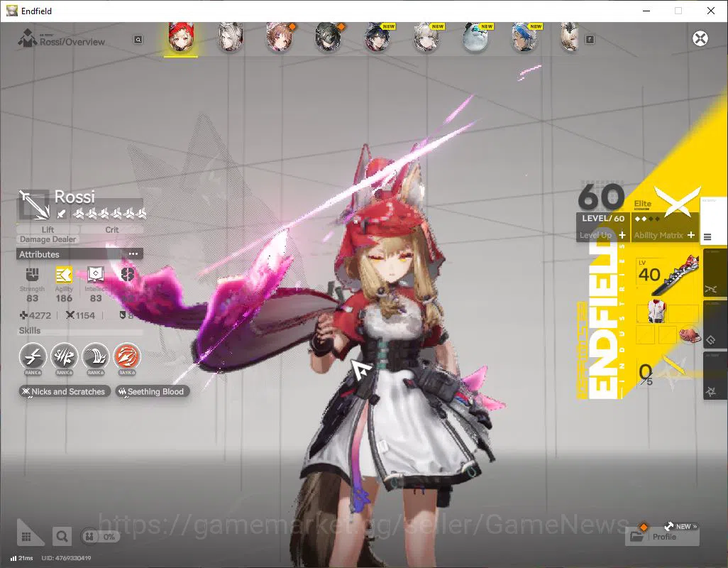
Task: Click the Q previous-operator key icon
Action: [x=138, y=40]
